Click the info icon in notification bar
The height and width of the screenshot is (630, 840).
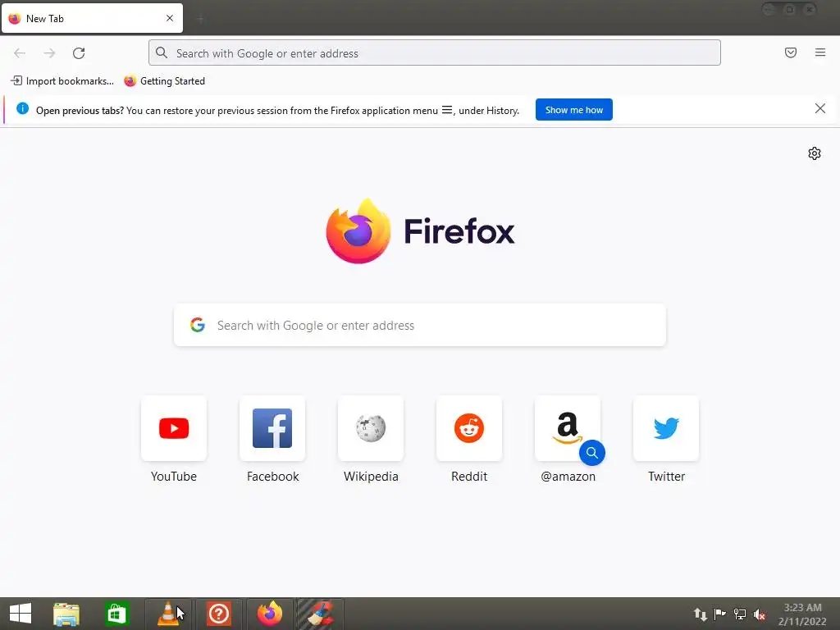click(22, 109)
